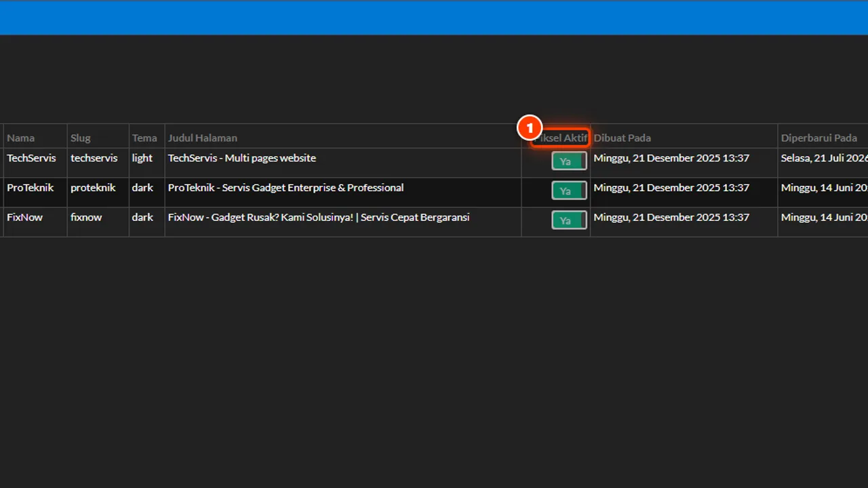Click the 'ProTeknik - Servis Gadget Enterprise' title cell
The width and height of the screenshot is (868, 488).
(x=286, y=188)
